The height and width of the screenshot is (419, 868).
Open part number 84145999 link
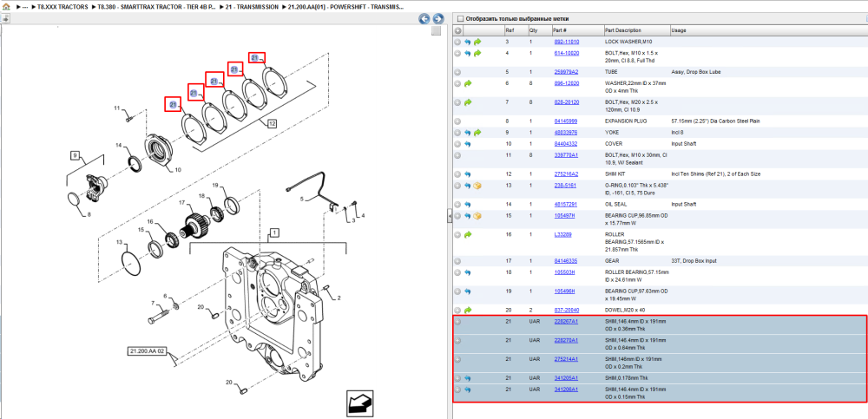[x=566, y=121]
